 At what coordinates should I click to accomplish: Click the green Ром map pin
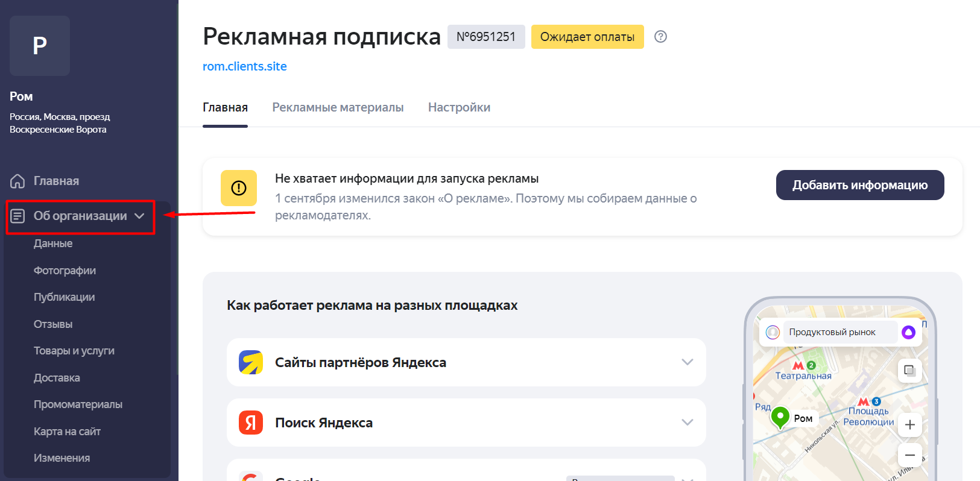[x=780, y=417]
